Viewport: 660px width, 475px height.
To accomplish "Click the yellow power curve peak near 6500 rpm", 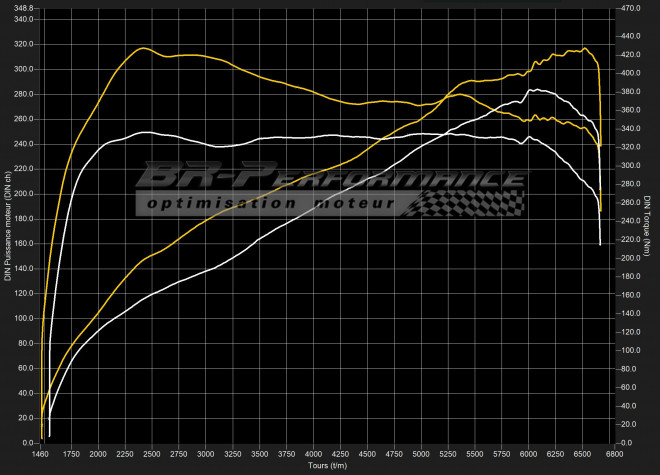I will point(582,48).
